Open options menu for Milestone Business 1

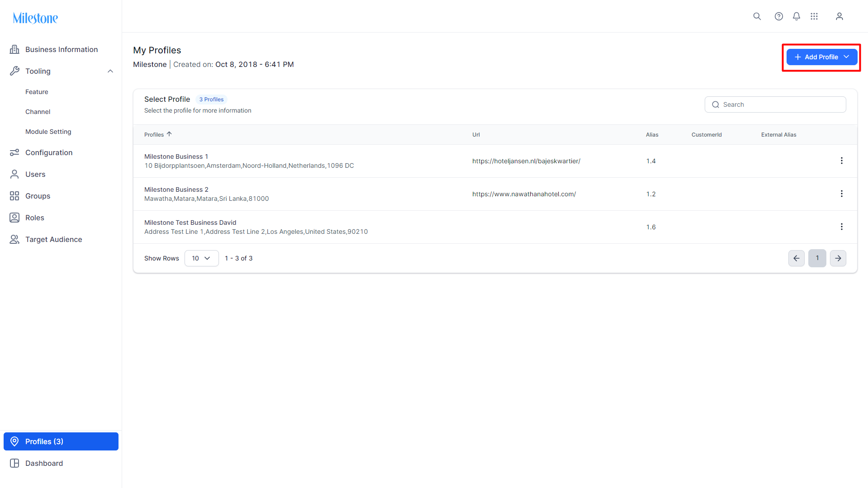[842, 161]
